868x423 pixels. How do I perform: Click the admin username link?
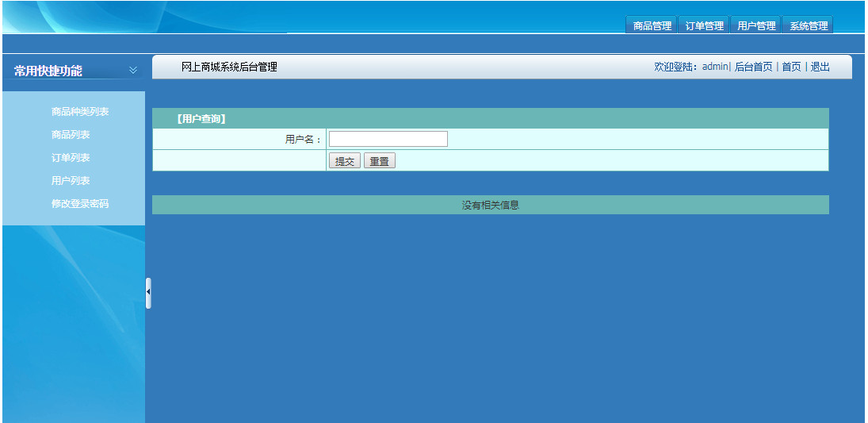click(x=715, y=67)
